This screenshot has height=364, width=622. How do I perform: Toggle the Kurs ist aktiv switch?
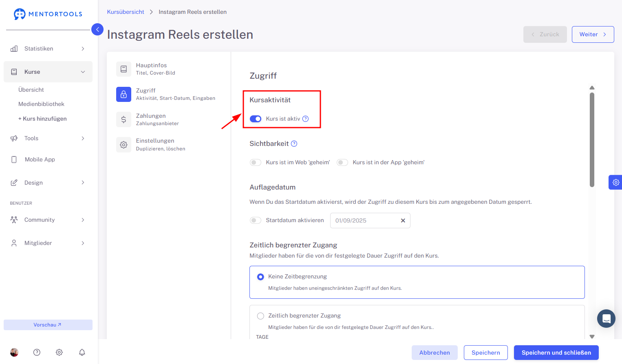click(x=256, y=119)
